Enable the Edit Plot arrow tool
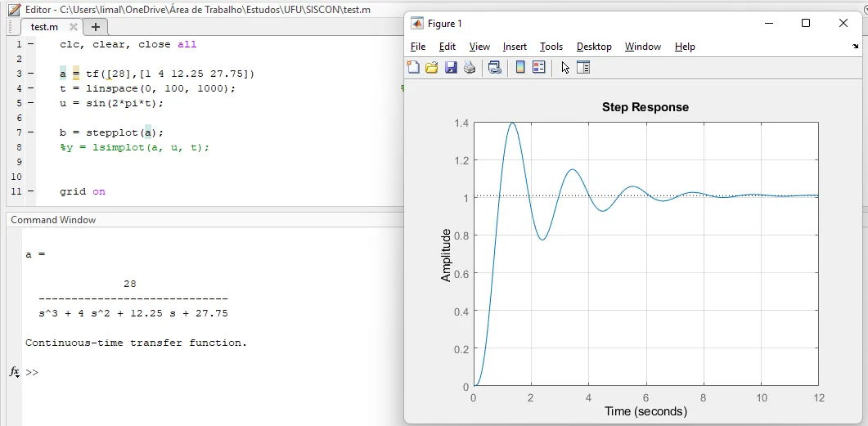The height and width of the screenshot is (426, 868). click(x=564, y=68)
